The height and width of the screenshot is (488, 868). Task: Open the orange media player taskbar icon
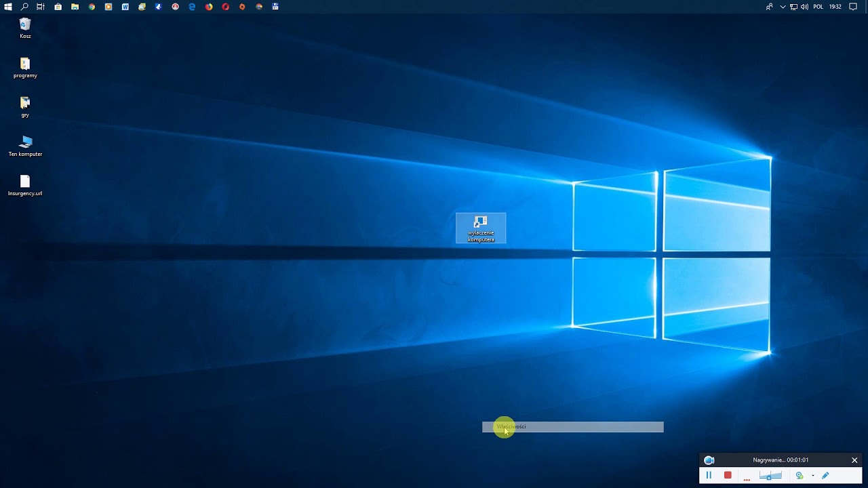click(x=108, y=7)
